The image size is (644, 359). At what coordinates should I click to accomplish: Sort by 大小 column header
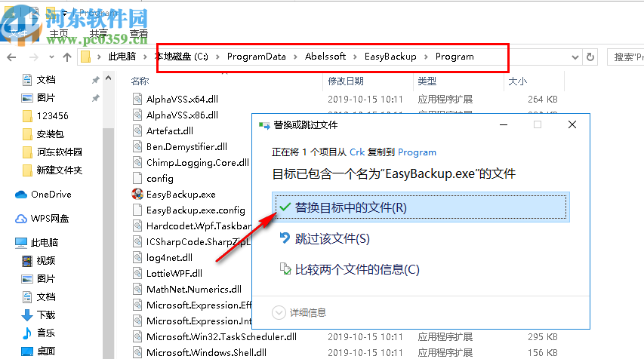click(517, 81)
